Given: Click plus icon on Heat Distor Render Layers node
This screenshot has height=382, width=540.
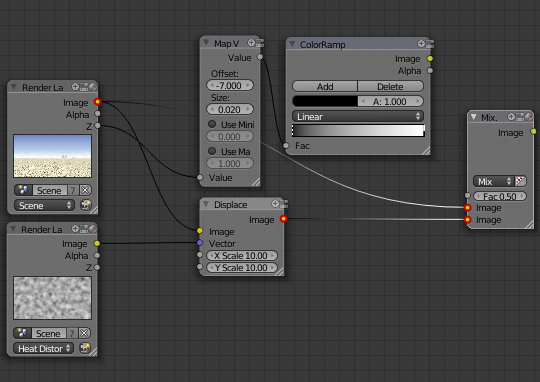Looking at the screenshot, I should click(x=75, y=228).
